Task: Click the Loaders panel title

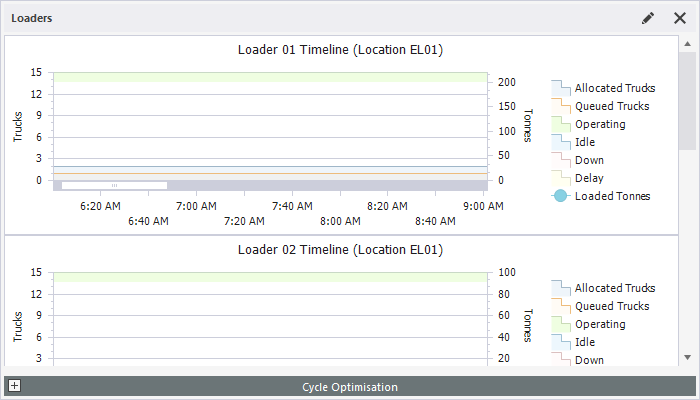Action: [x=32, y=18]
